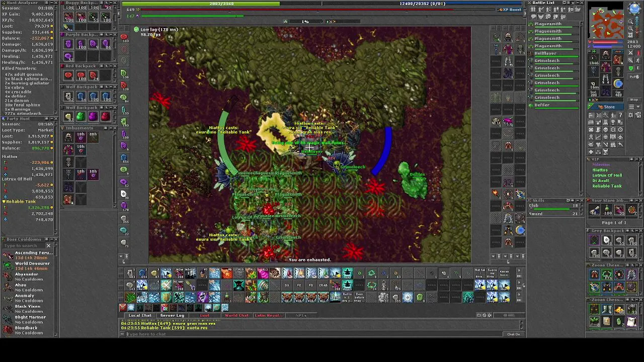This screenshot has width=644, height=362.
Task: Click the Boss Cooldowns search field
Action: coord(25,246)
